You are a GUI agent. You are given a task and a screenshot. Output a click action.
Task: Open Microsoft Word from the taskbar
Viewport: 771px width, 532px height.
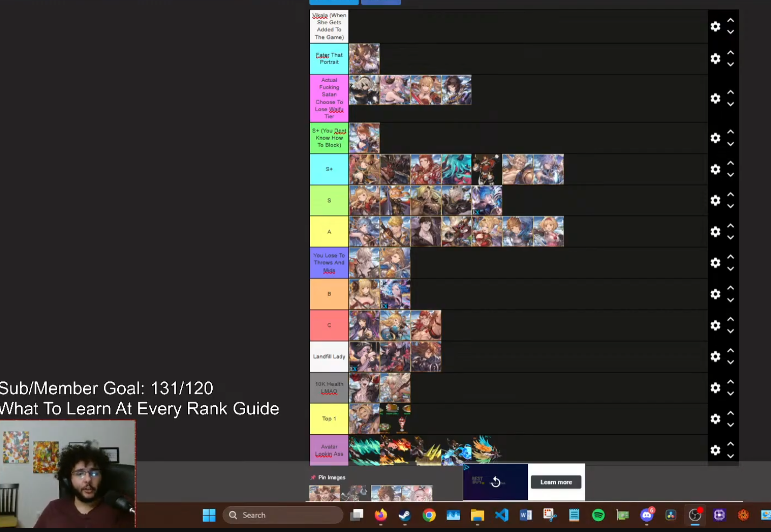click(526, 515)
